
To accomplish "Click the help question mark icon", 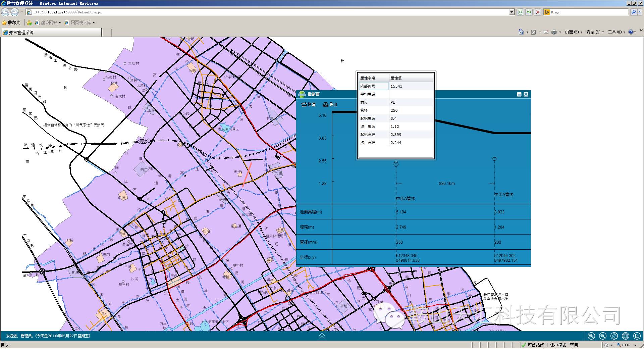I will [631, 32].
